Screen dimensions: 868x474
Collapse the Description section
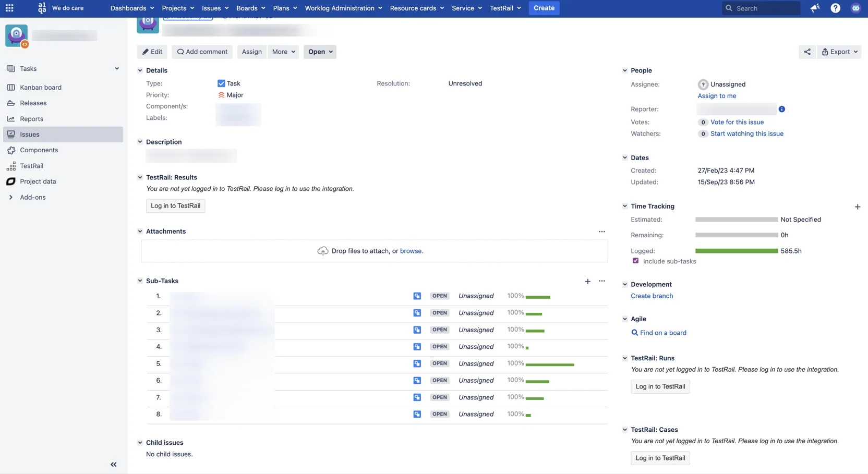coord(140,142)
